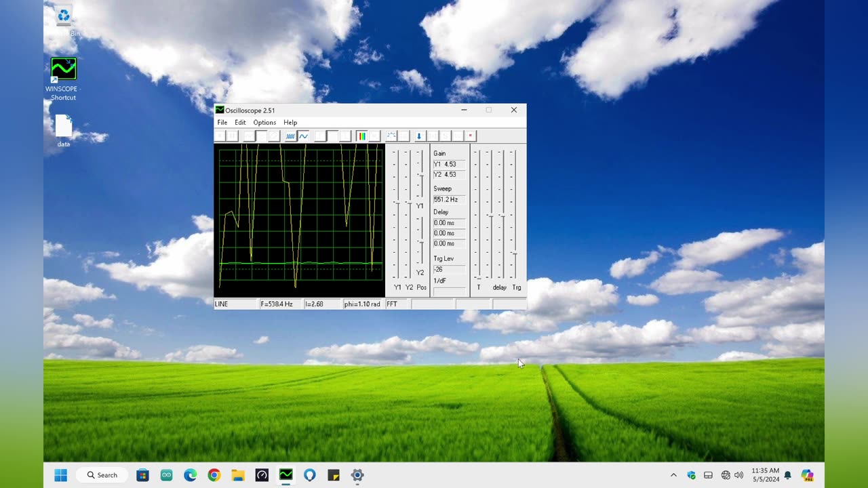The image size is (868, 488).
Task: Click the FFT status bar entry
Action: coord(397,304)
